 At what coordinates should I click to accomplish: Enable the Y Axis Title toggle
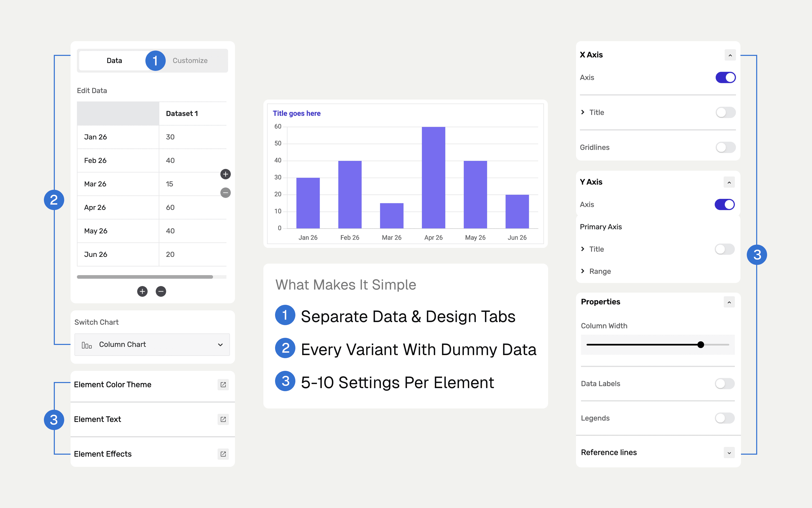[x=724, y=249]
